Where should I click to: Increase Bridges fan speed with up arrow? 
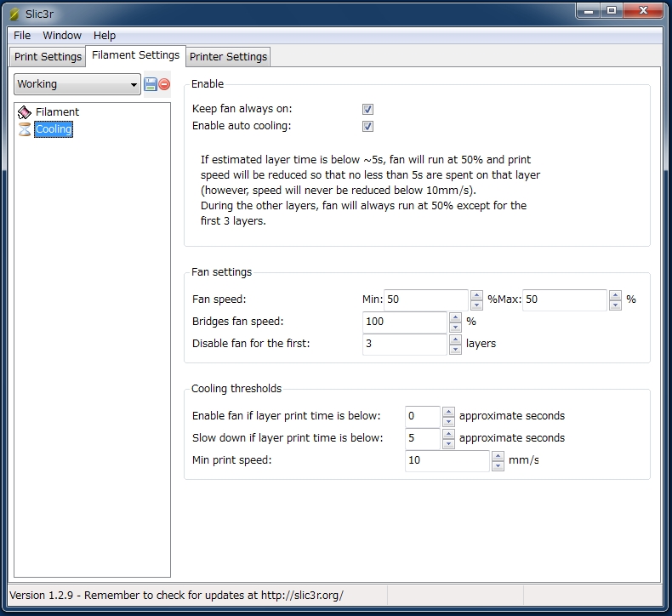coord(455,317)
